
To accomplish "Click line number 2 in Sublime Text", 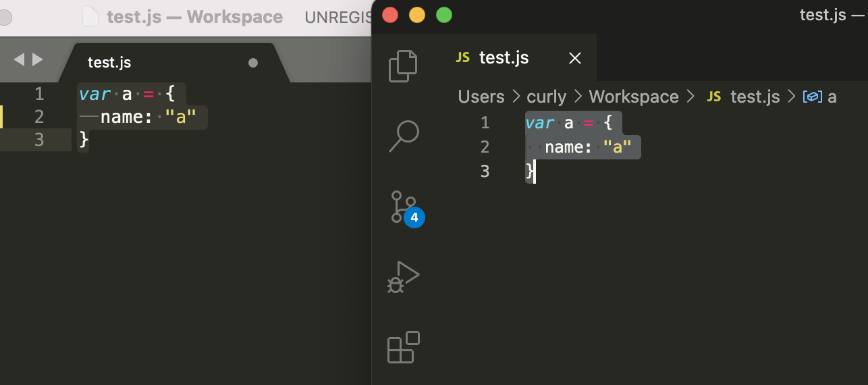I will pos(39,117).
